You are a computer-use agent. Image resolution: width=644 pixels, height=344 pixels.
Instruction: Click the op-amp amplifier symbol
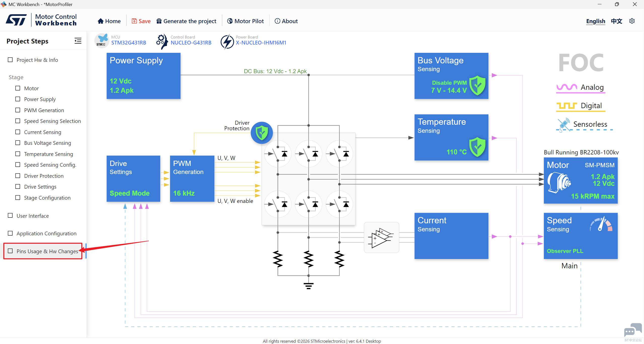click(381, 238)
